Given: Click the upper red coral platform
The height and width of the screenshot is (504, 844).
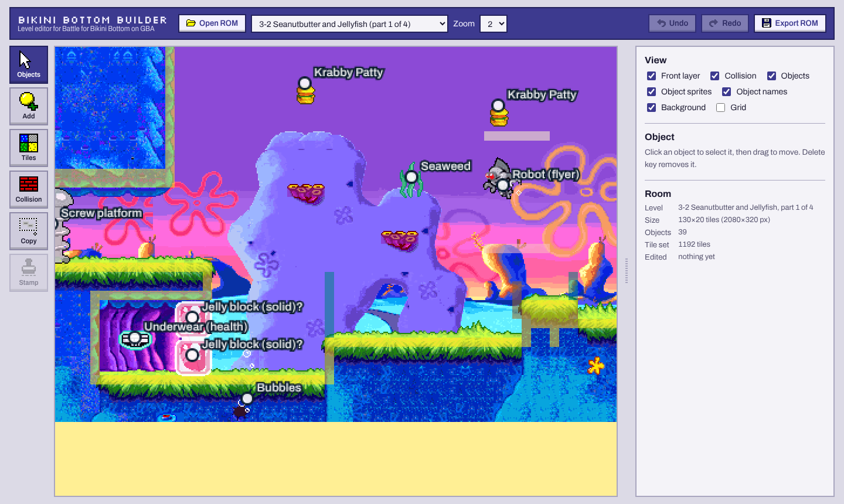Looking at the screenshot, I should [x=306, y=193].
